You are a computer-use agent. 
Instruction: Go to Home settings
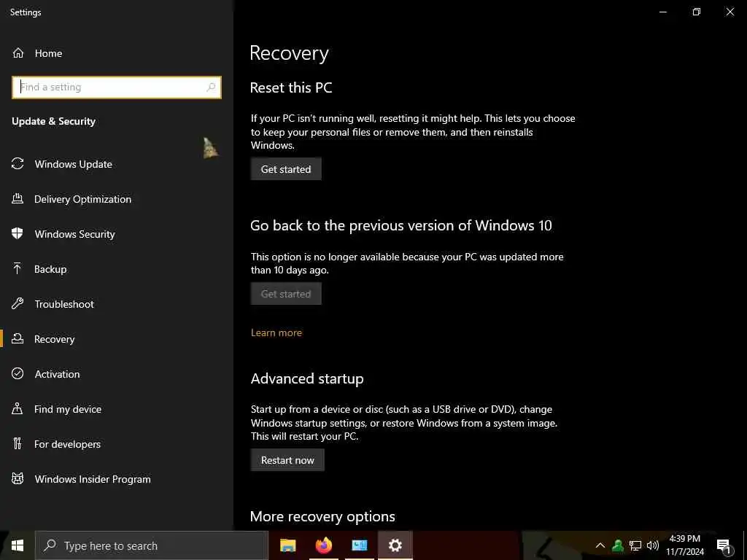(117, 52)
